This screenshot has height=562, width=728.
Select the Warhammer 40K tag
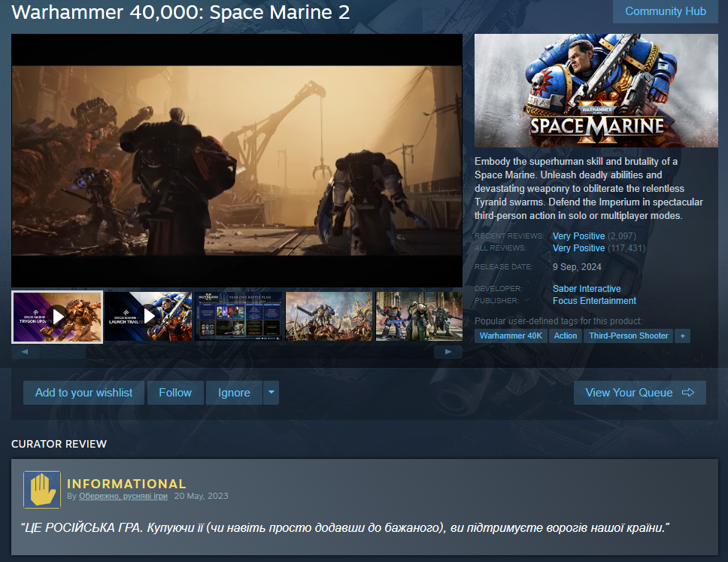click(x=511, y=336)
